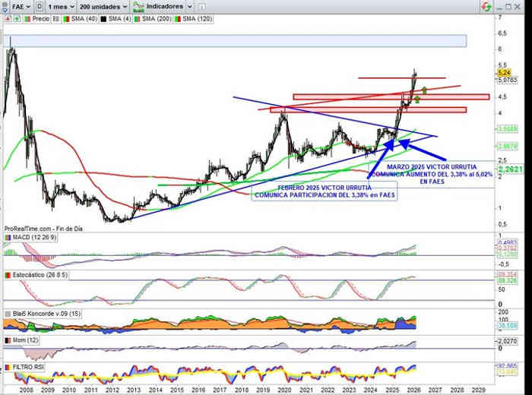Viewport: 532px width, 395px height.
Task: Toggle the SMA (40) indicator label
Action: point(82,16)
